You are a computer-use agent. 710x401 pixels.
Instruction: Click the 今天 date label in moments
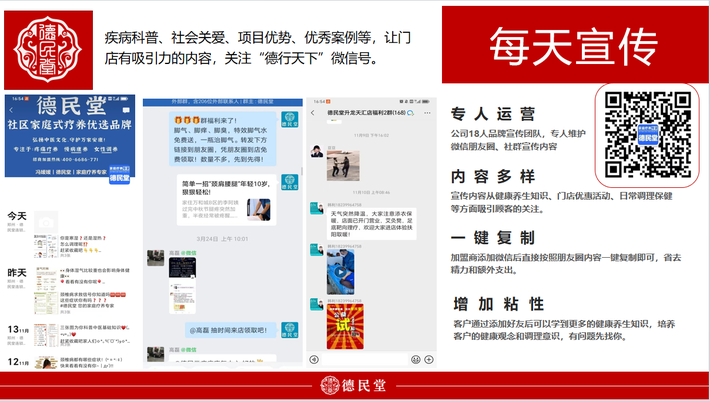coord(17,216)
